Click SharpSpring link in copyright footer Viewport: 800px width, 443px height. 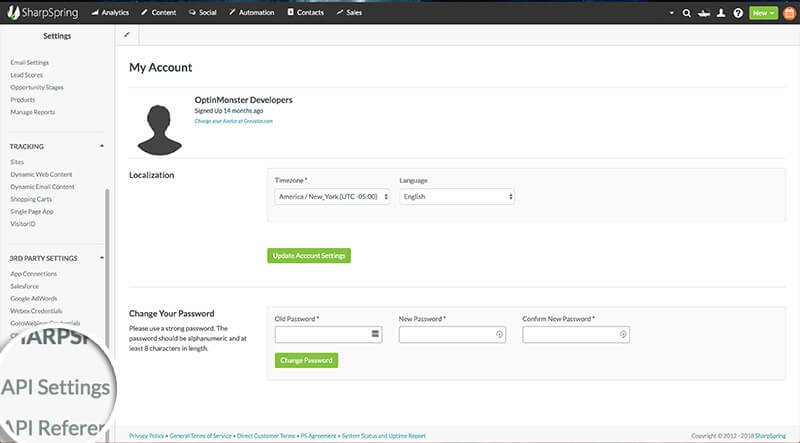click(770, 436)
